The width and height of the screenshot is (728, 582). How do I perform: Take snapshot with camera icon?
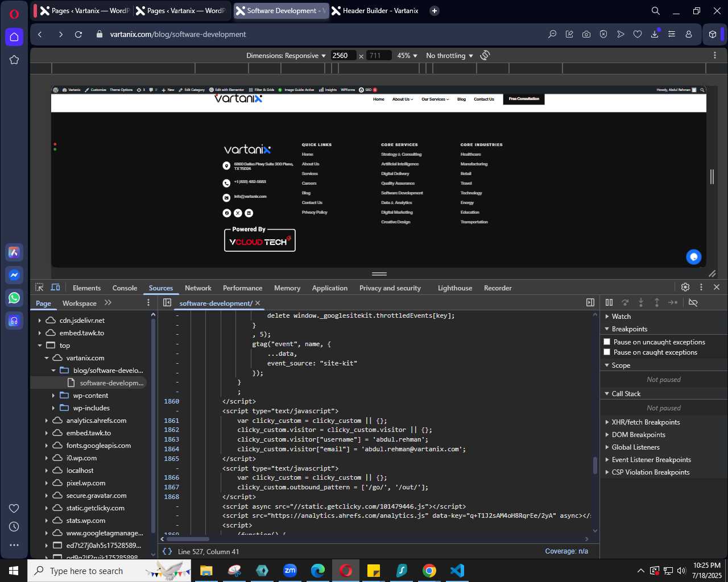click(x=586, y=34)
